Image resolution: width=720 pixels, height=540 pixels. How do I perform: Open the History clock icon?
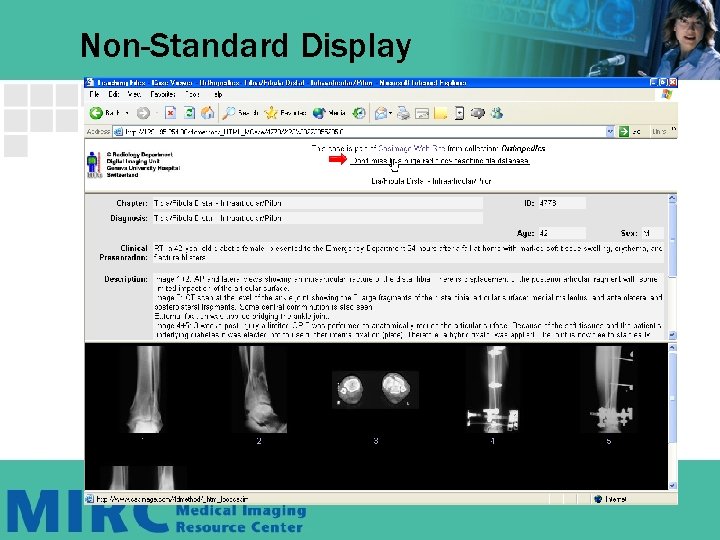coord(359,113)
